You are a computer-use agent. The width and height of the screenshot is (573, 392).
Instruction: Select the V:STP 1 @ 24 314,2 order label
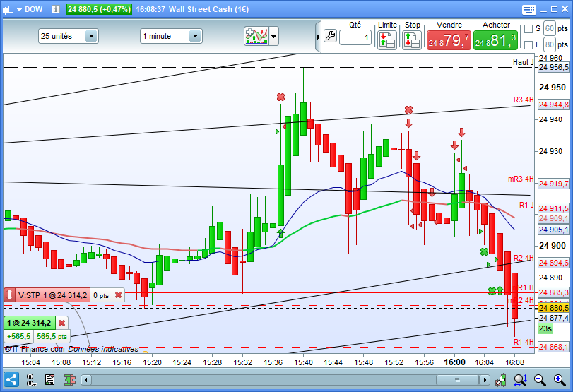click(52, 295)
